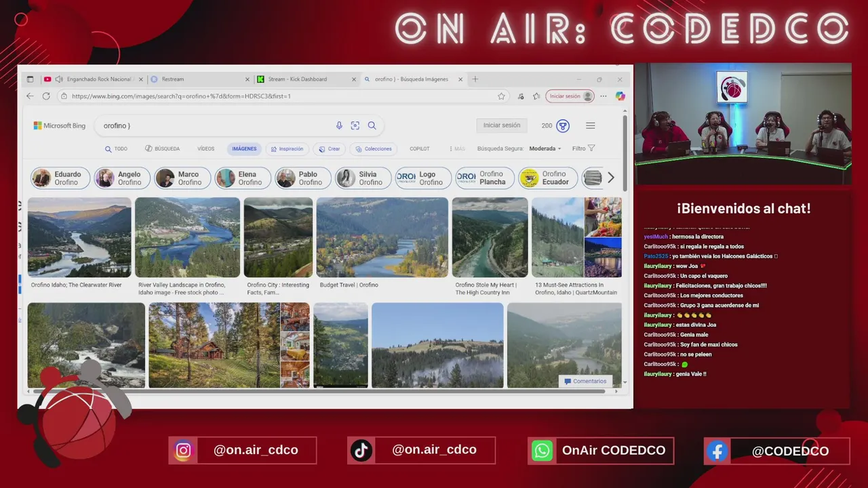The width and height of the screenshot is (868, 488).
Task: Click the Filtro funnel button
Action: [x=583, y=148]
